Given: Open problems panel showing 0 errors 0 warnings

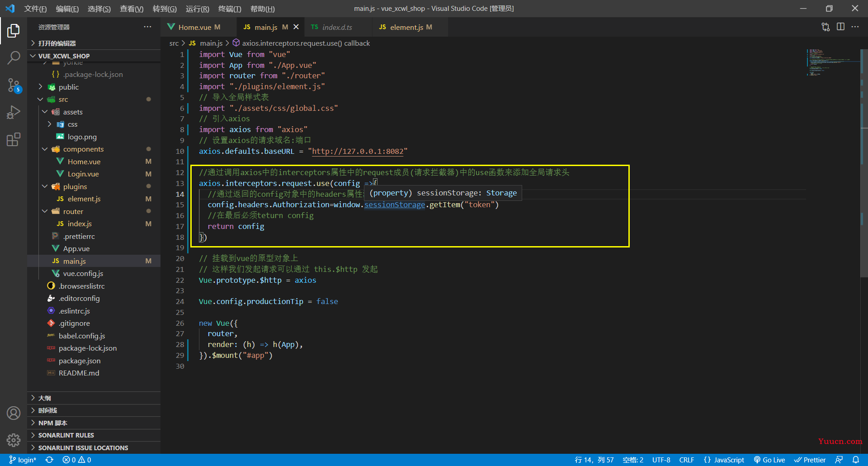Looking at the screenshot, I should point(77,460).
